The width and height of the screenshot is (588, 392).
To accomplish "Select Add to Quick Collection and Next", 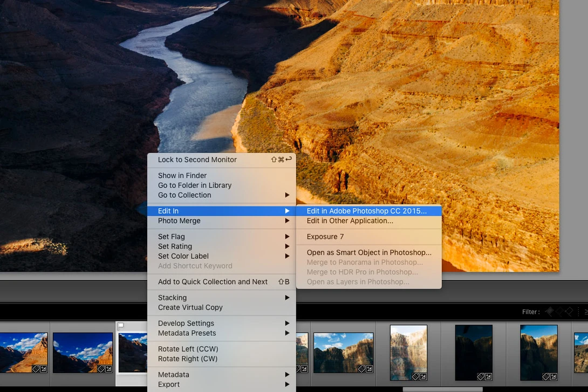I will (x=222, y=282).
